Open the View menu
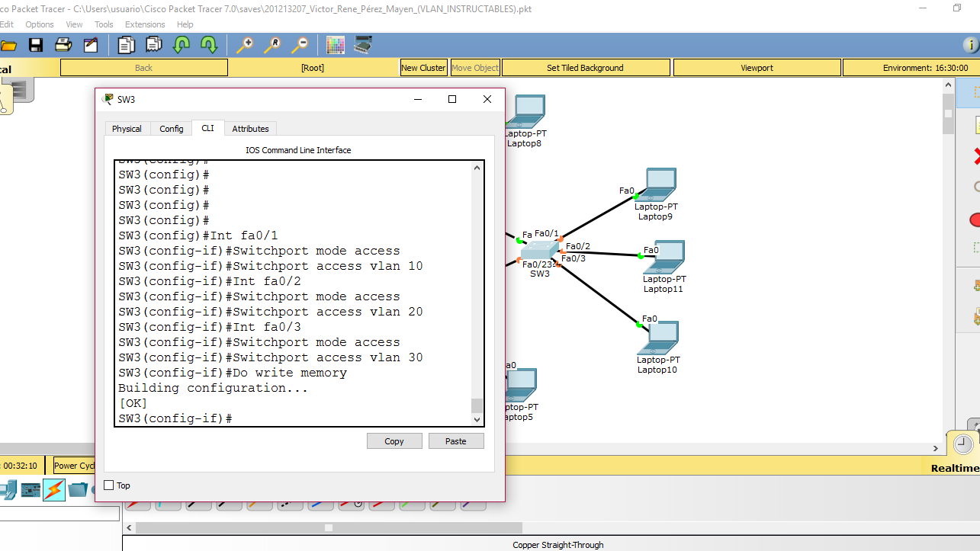The width and height of the screenshot is (980, 551). click(x=75, y=24)
